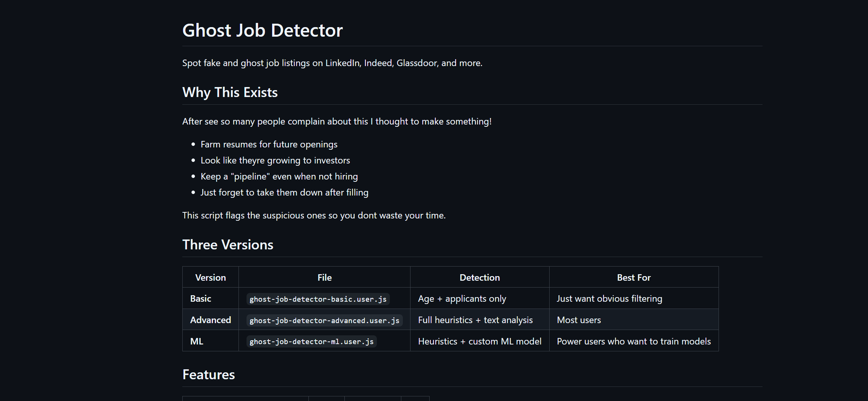Click the 'Farm resumes for future openings' bullet

[x=269, y=144]
